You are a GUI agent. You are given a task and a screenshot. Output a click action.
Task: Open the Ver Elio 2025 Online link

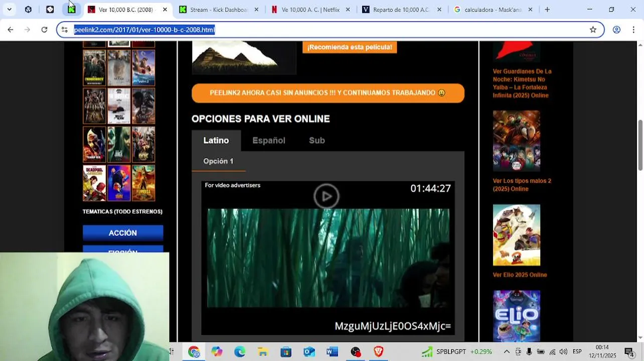tap(520, 275)
